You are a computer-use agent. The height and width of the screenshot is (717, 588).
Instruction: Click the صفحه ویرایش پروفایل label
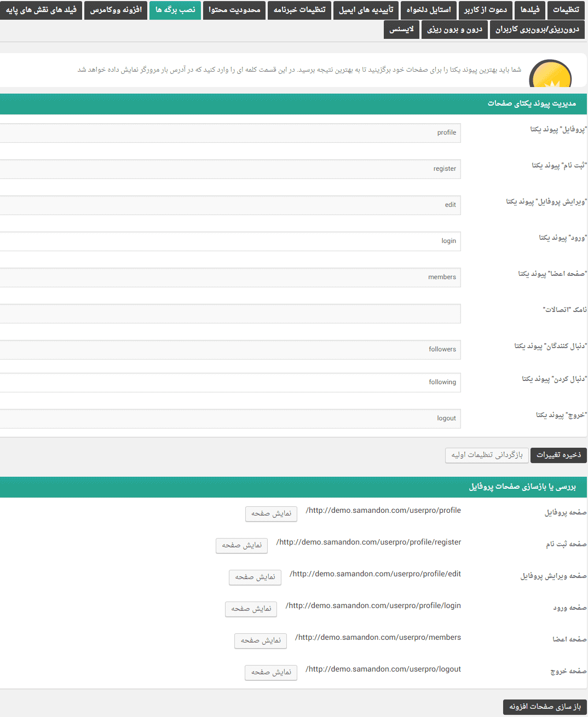[x=554, y=576]
